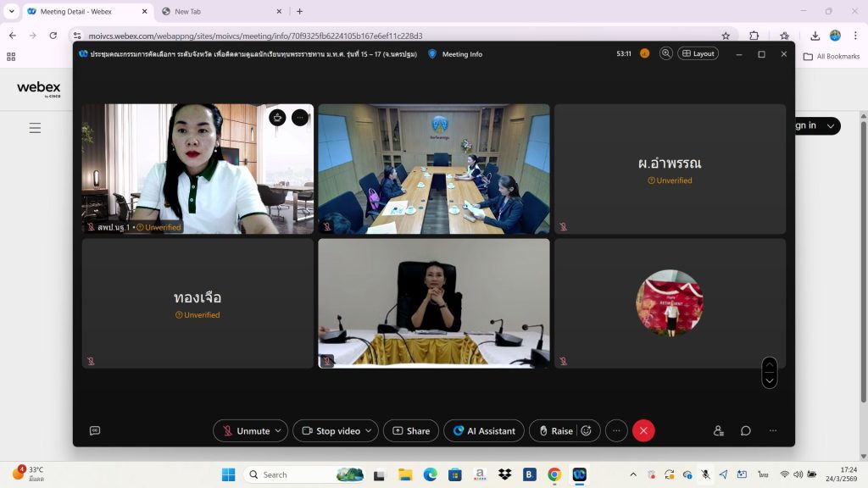Expand audio options arrow beside Unmute
The image size is (868, 488).
(278, 430)
